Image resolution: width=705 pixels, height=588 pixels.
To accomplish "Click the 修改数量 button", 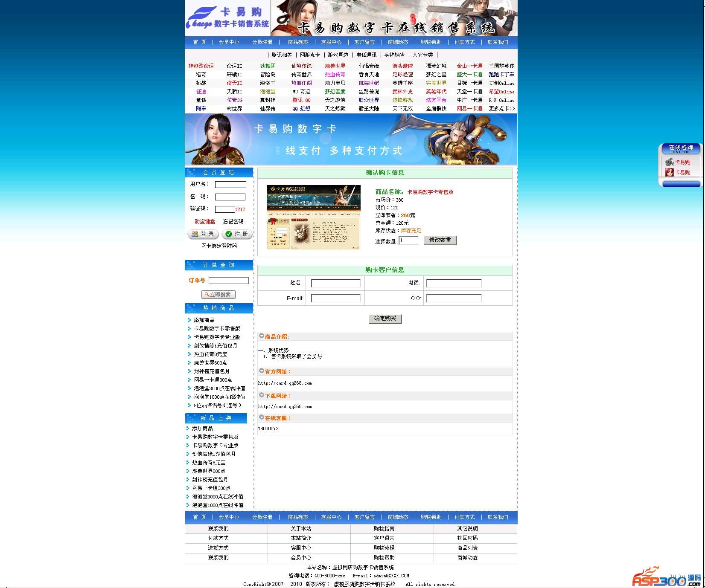I will coord(440,240).
